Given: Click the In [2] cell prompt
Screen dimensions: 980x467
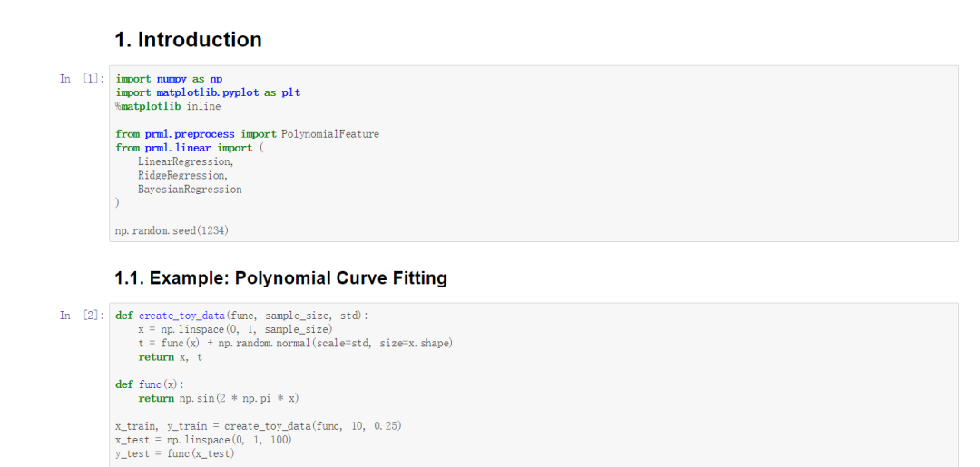Looking at the screenshot, I should pyautogui.click(x=81, y=316).
